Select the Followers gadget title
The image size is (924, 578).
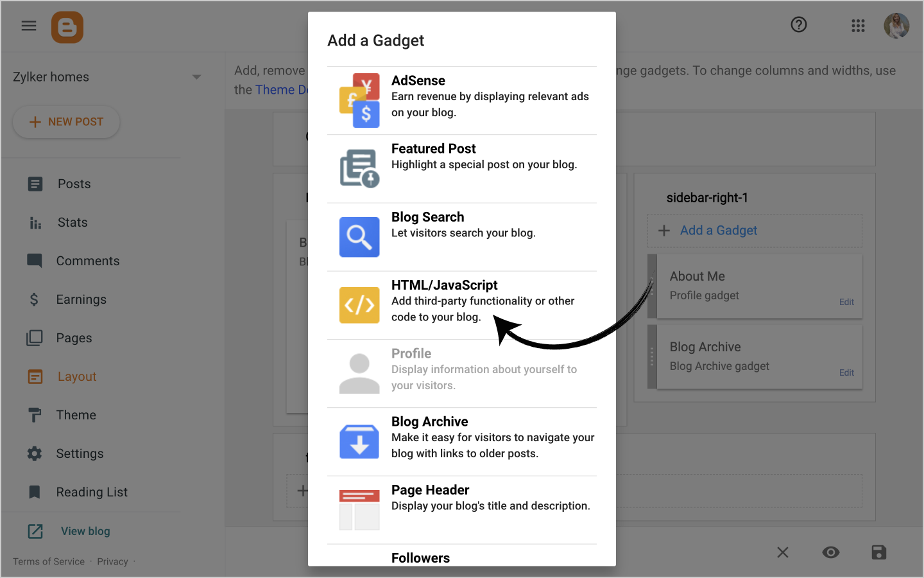coord(421,558)
